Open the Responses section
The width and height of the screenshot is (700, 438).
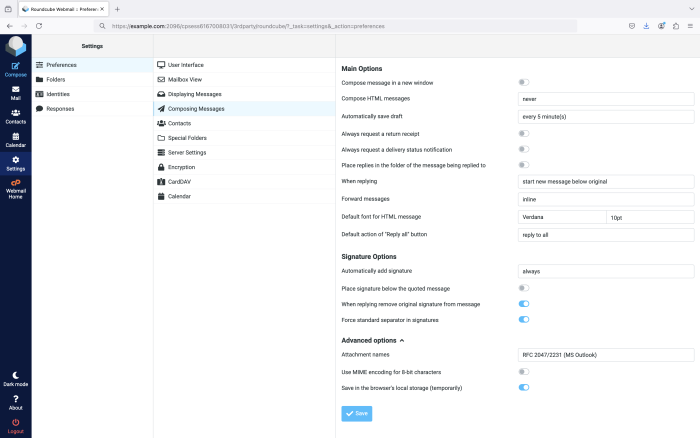93,109
